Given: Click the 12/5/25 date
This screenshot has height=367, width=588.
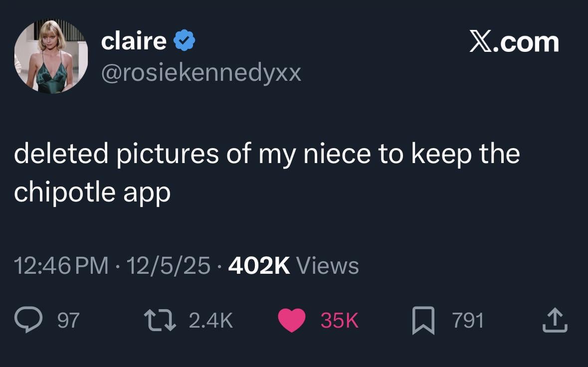Looking at the screenshot, I should coord(169,265).
